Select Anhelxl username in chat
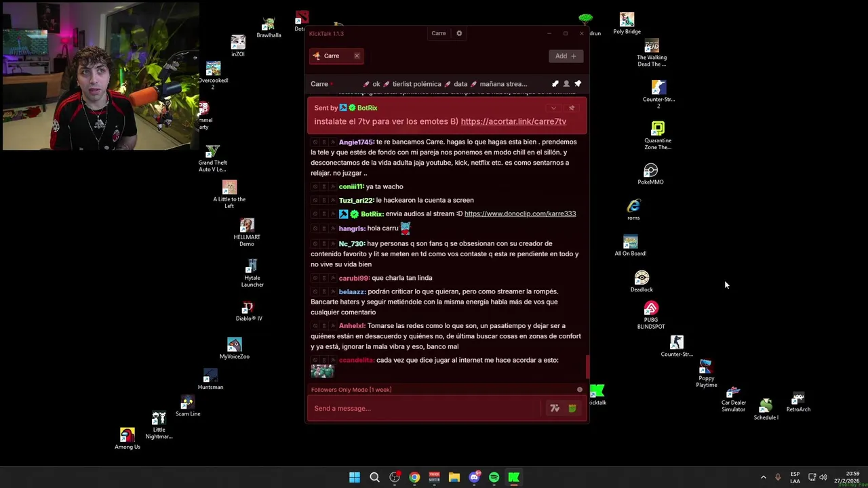The image size is (868, 488). pos(352,325)
